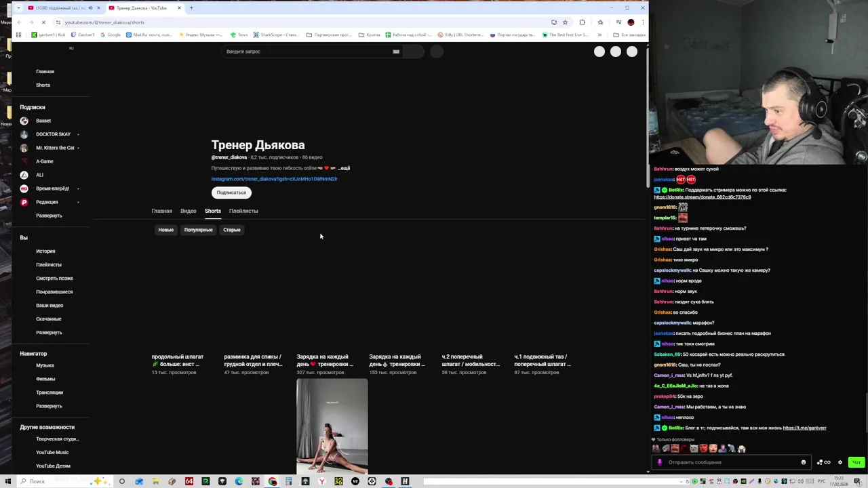Open the Партнерские прог... bookmark folder
Screen dimensions: 868x488
329,35
